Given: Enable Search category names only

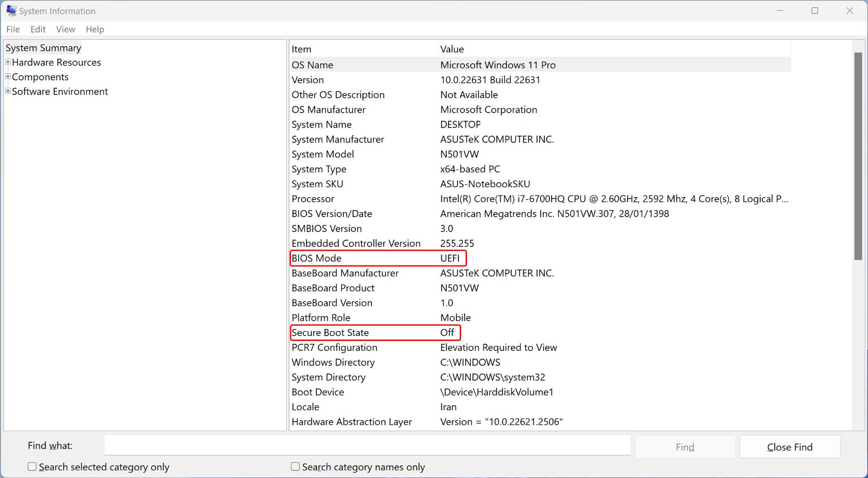Looking at the screenshot, I should tap(295, 466).
